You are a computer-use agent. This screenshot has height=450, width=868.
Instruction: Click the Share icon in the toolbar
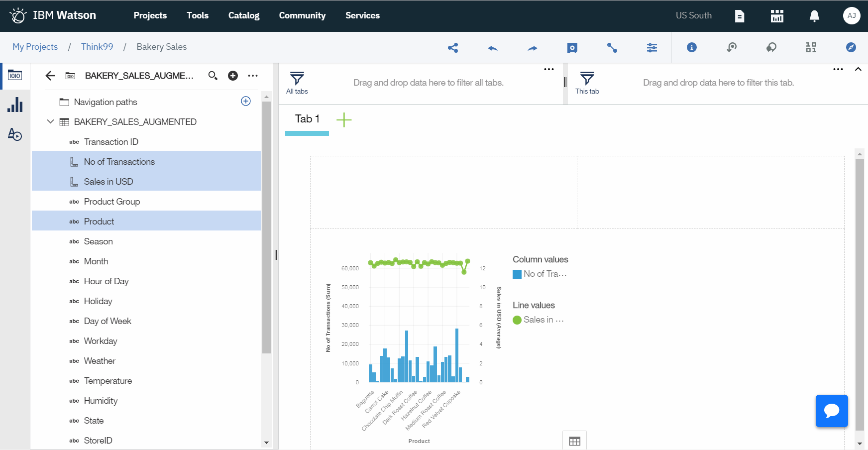pos(452,48)
